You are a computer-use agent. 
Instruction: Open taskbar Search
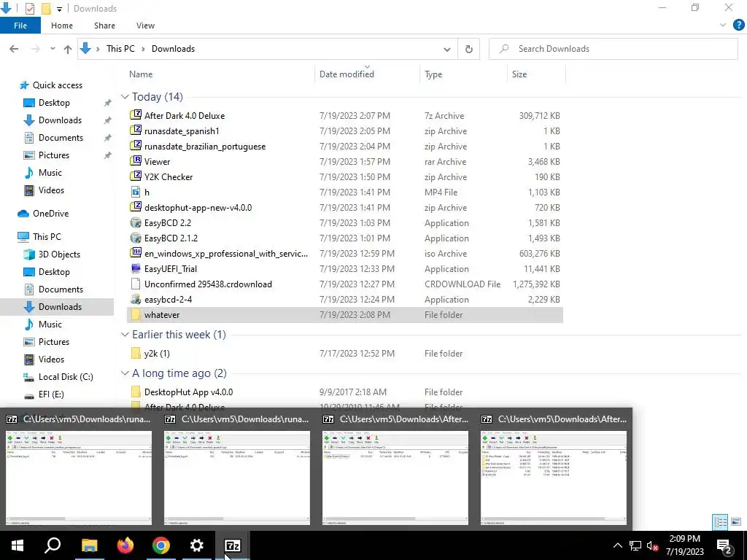pyautogui.click(x=53, y=545)
